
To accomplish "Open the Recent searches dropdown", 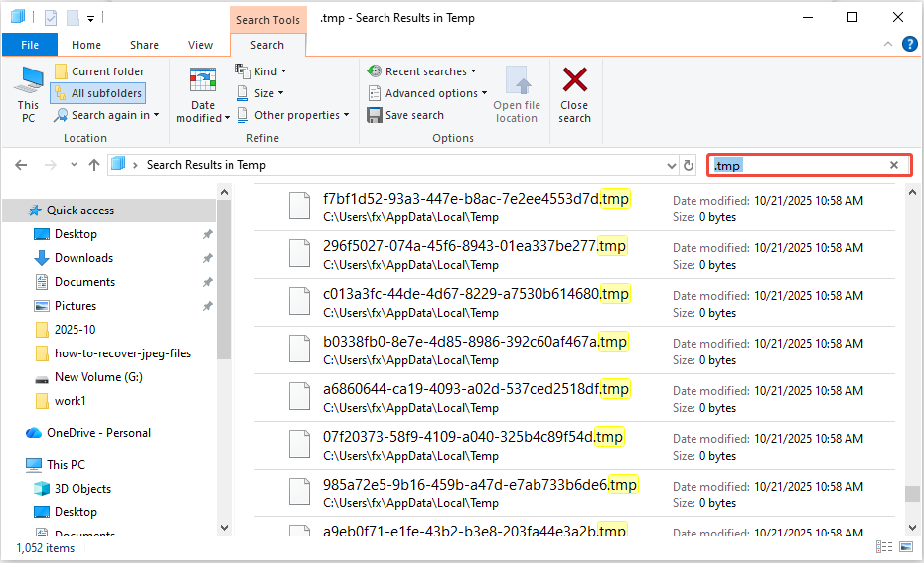I will click(x=422, y=71).
